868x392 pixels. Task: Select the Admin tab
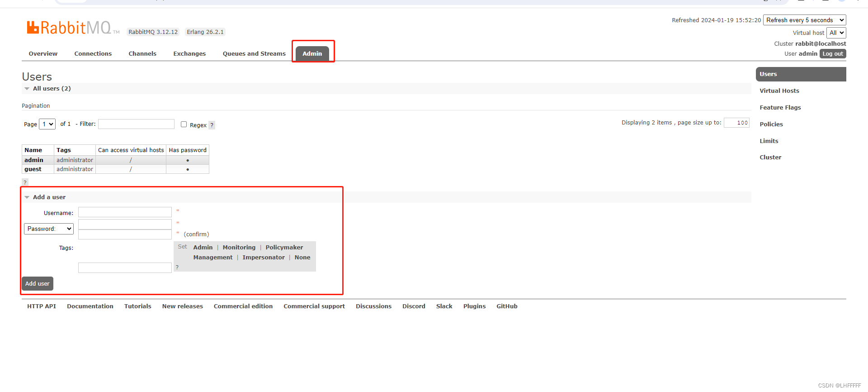(312, 53)
